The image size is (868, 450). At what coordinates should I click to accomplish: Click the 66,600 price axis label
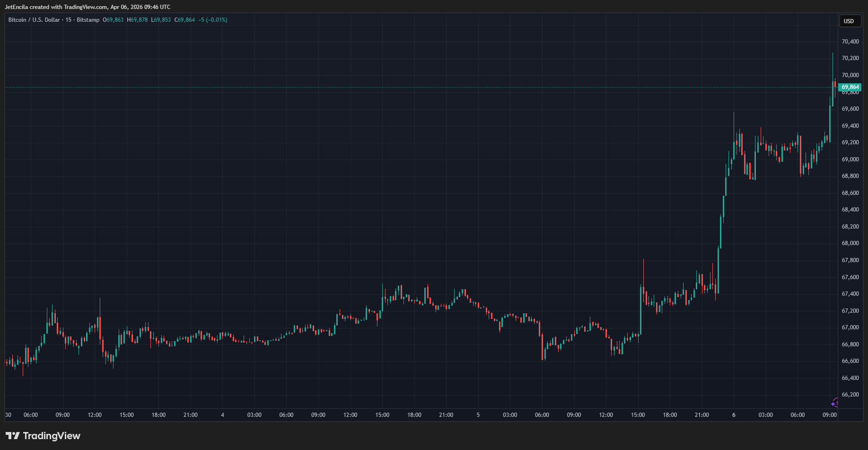850,361
